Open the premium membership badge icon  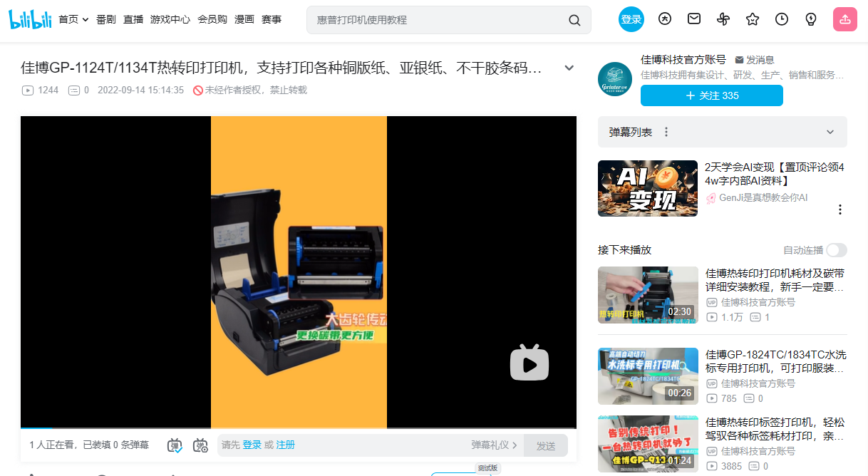665,19
